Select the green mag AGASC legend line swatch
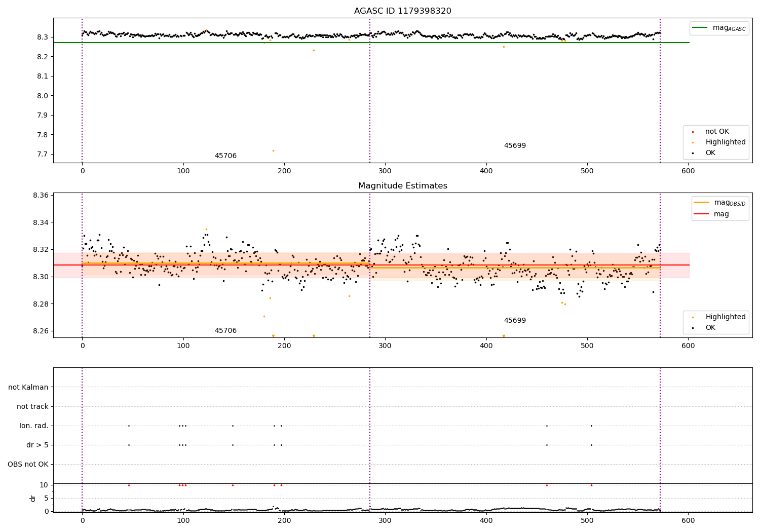The image size is (760, 532). pyautogui.click(x=700, y=28)
